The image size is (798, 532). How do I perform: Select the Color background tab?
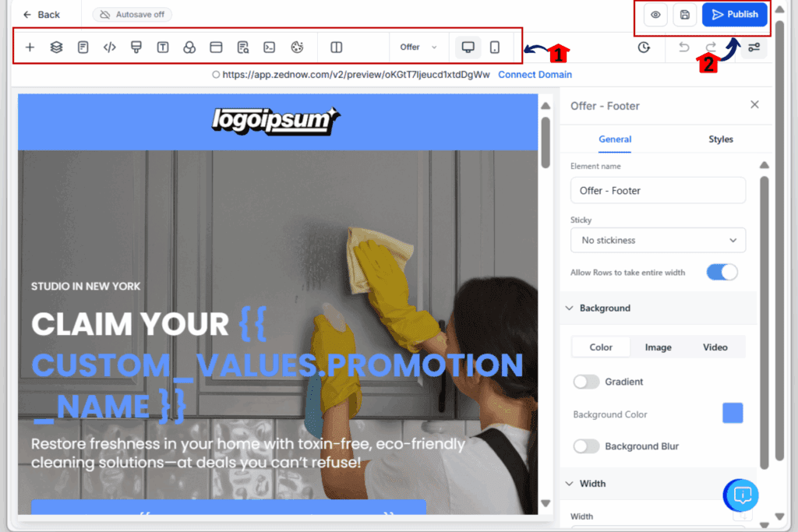[x=601, y=347]
